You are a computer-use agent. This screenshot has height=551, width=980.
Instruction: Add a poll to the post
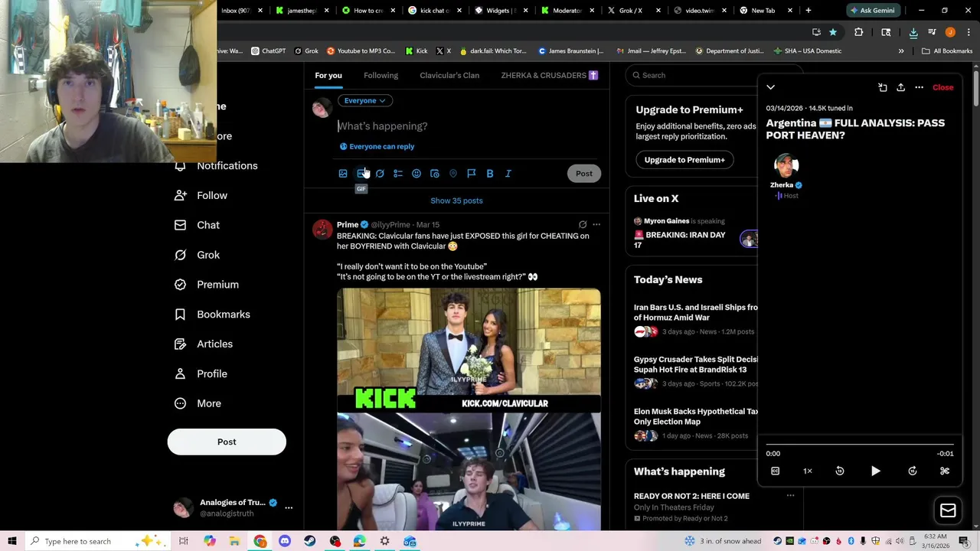coord(398,174)
